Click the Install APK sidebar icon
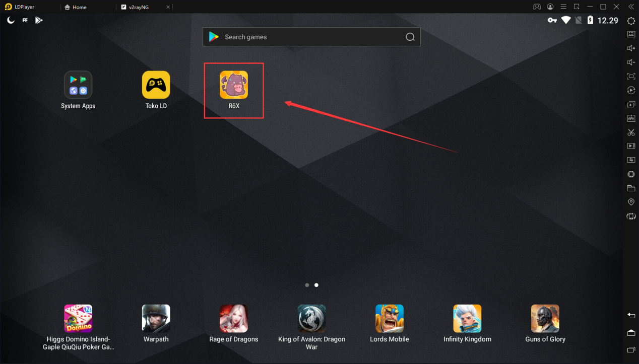The height and width of the screenshot is (364, 639). click(x=631, y=118)
